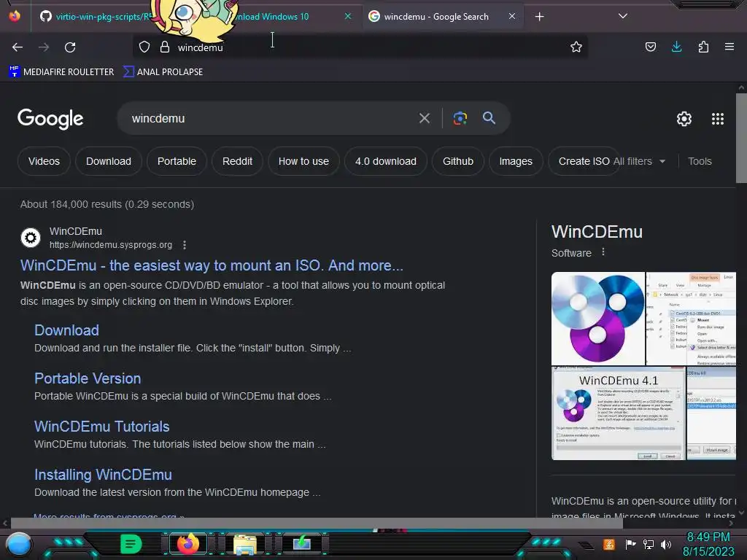Image resolution: width=747 pixels, height=560 pixels.
Task: Switch to Images results
Action: 516,161
